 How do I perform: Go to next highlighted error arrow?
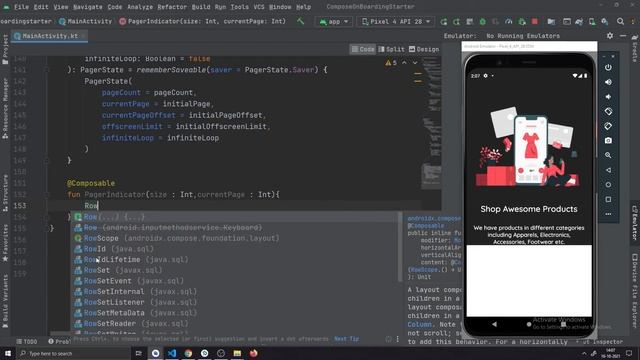click(x=415, y=62)
